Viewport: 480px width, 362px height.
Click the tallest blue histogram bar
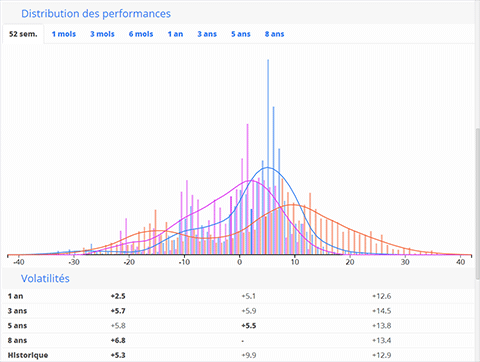(268, 157)
